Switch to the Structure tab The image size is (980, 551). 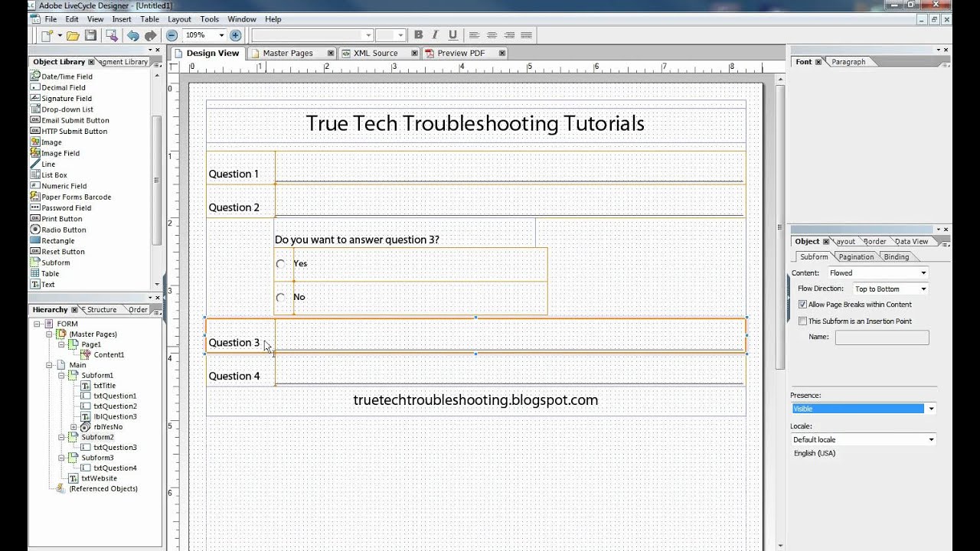101,310
